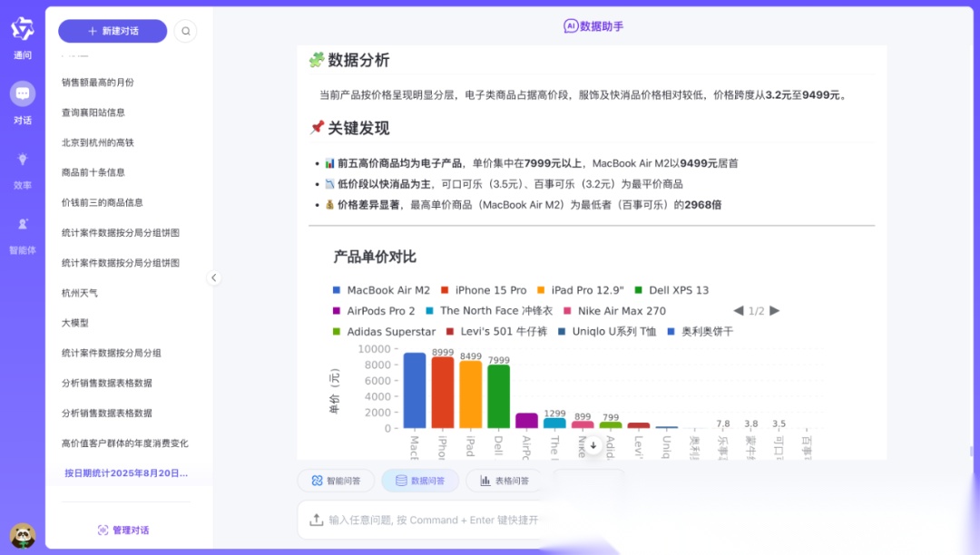Screen dimensions: 980x555
Task: Open conversation 商品前十条信息
Action: tap(93, 172)
